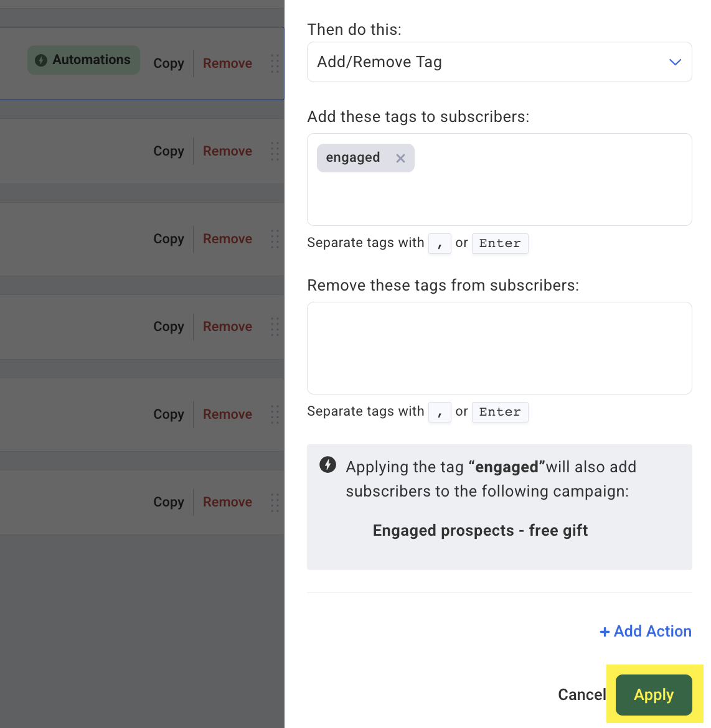
Task: Click the plus icon before Add Action
Action: coord(605,632)
